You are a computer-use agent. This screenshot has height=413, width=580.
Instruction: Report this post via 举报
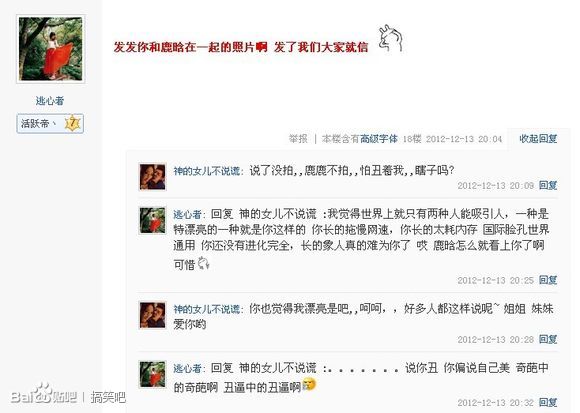[298, 139]
